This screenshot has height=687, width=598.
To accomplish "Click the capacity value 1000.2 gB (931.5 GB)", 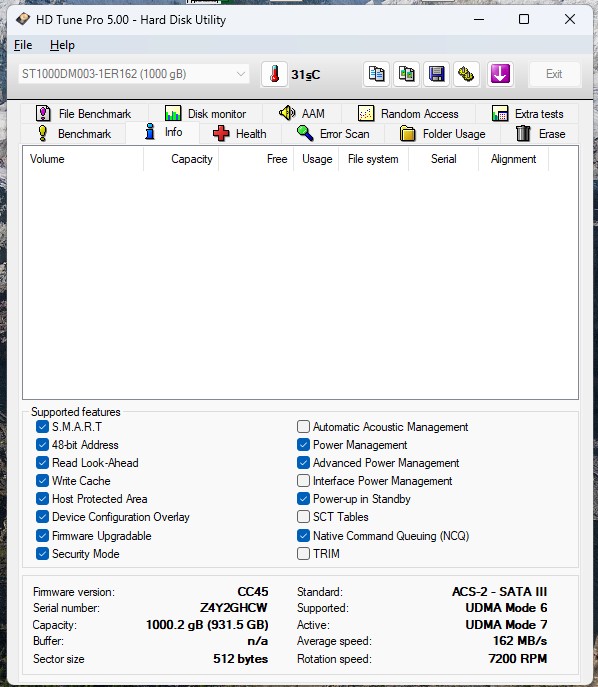I will pyautogui.click(x=207, y=625).
